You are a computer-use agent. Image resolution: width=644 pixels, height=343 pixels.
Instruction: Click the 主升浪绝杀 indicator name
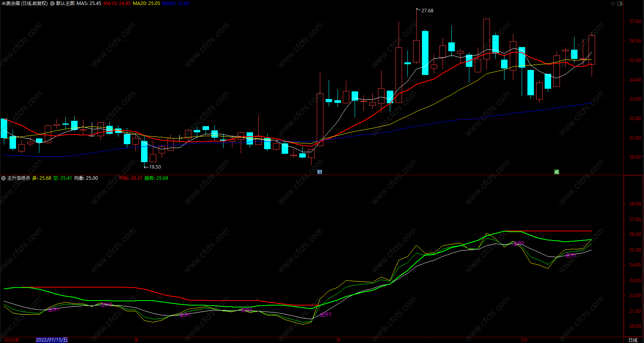point(19,178)
